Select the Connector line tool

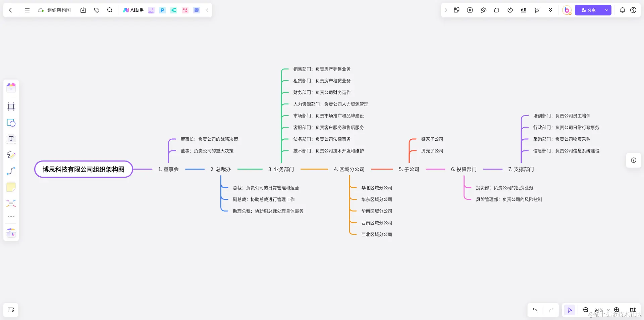(11, 171)
